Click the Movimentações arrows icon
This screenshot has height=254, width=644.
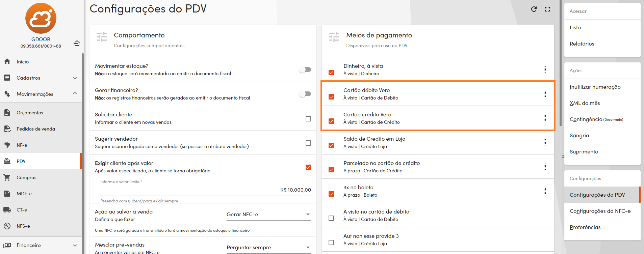tap(7, 94)
